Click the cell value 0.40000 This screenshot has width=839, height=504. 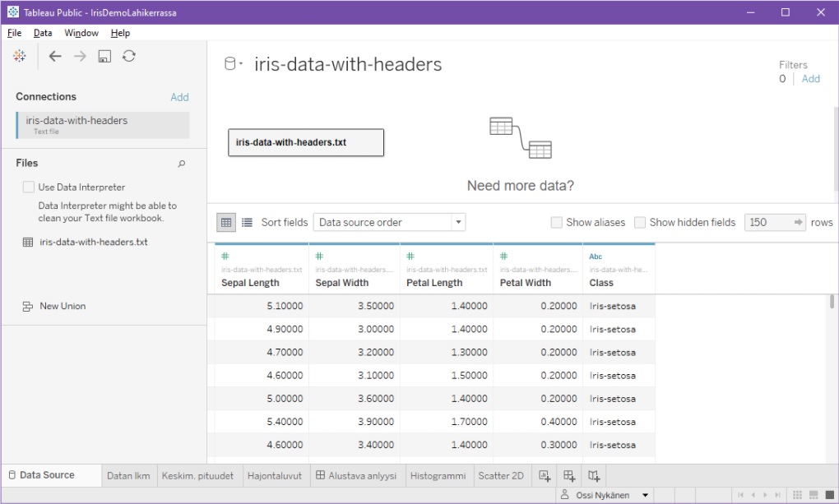pos(559,422)
